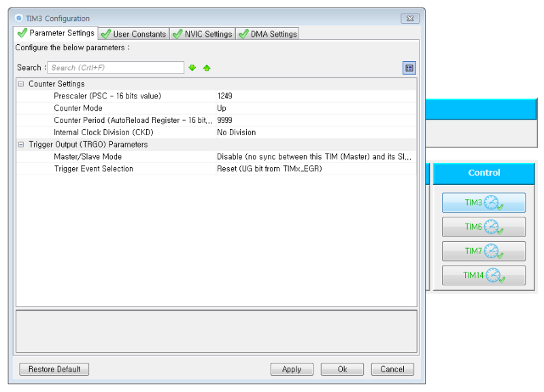Jump to previous search result (up arrow)

point(207,67)
